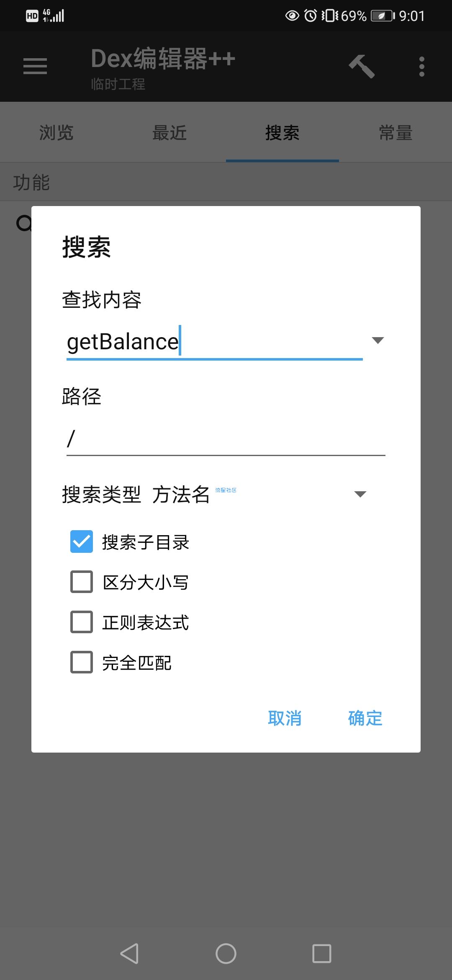Confirm search with 确定 button
452x980 pixels.
[365, 718]
